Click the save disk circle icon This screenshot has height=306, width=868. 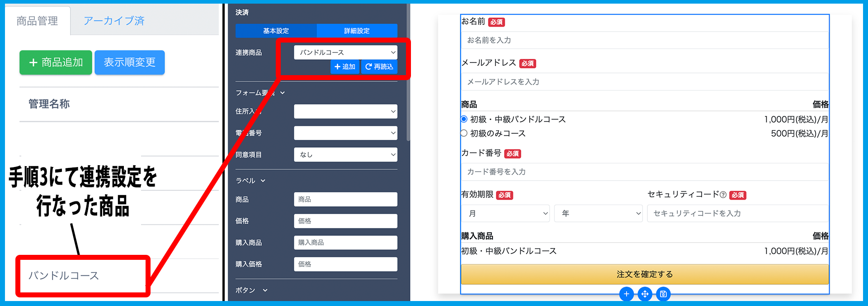(663, 294)
